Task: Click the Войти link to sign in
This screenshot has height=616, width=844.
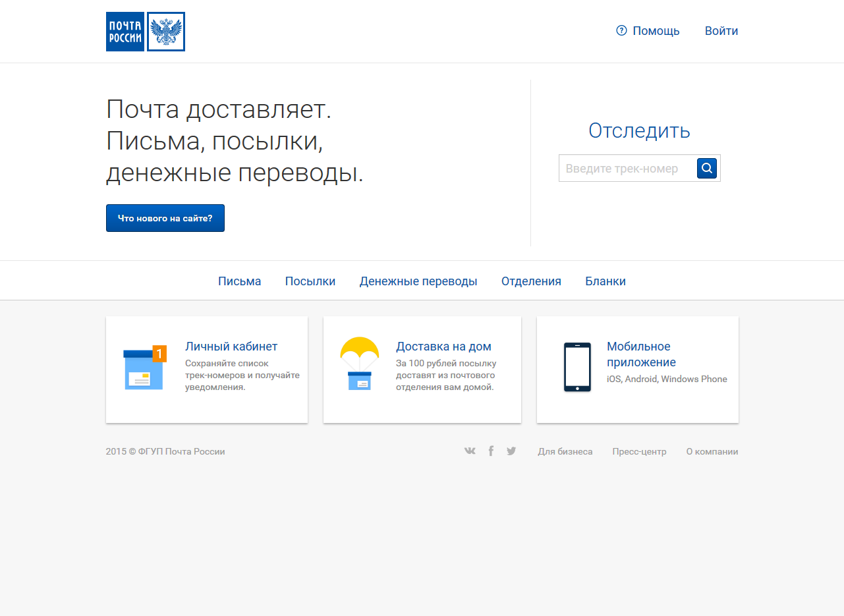Action: 721,30
